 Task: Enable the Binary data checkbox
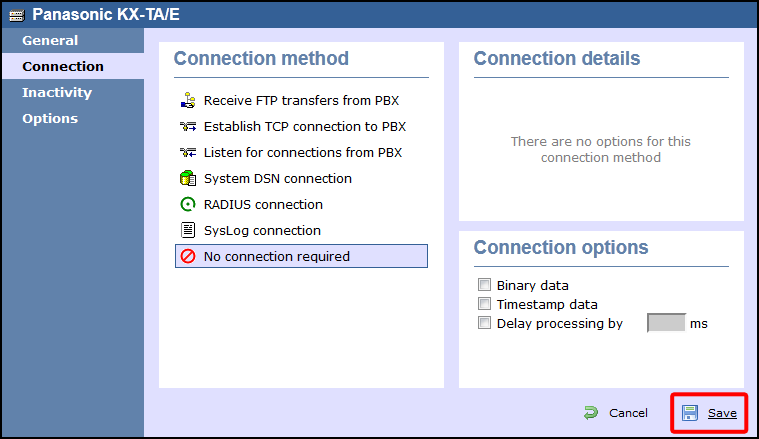tap(485, 285)
